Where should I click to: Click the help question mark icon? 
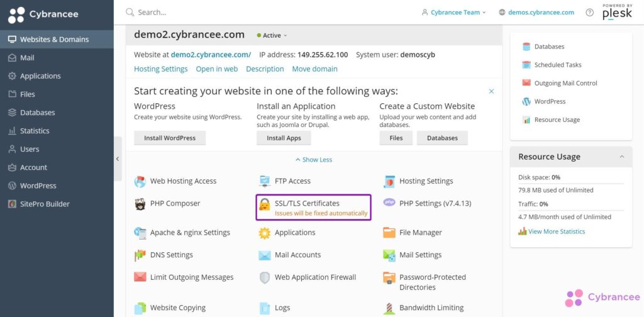point(589,13)
